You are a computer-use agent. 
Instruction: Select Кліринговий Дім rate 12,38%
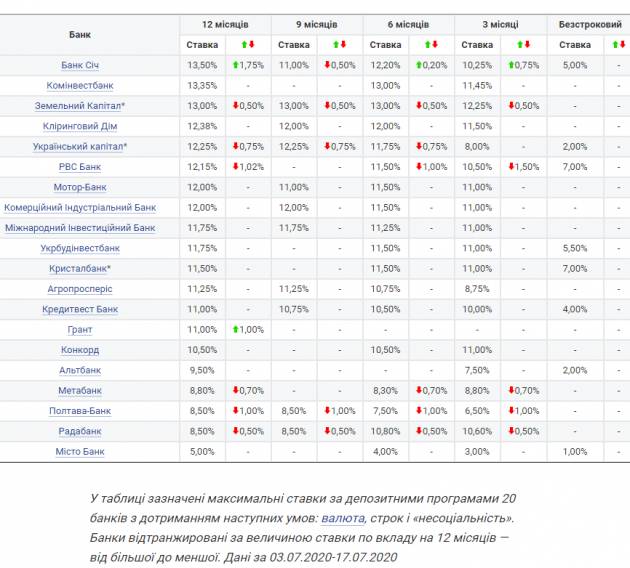(x=202, y=126)
